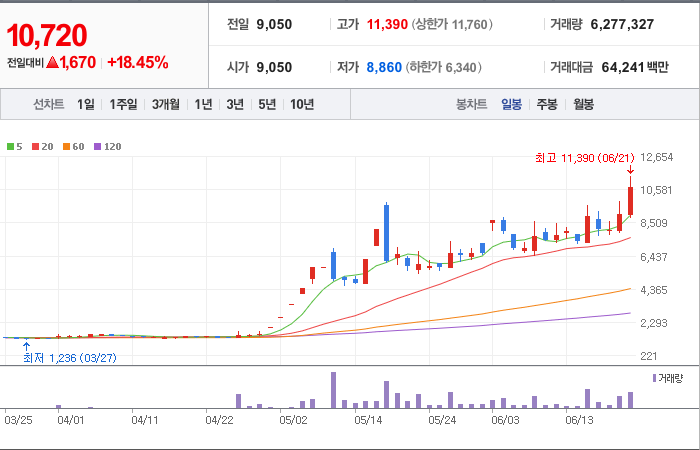The image size is (700, 450).
Task: Click the 시가 value 9,050
Action: (274, 67)
